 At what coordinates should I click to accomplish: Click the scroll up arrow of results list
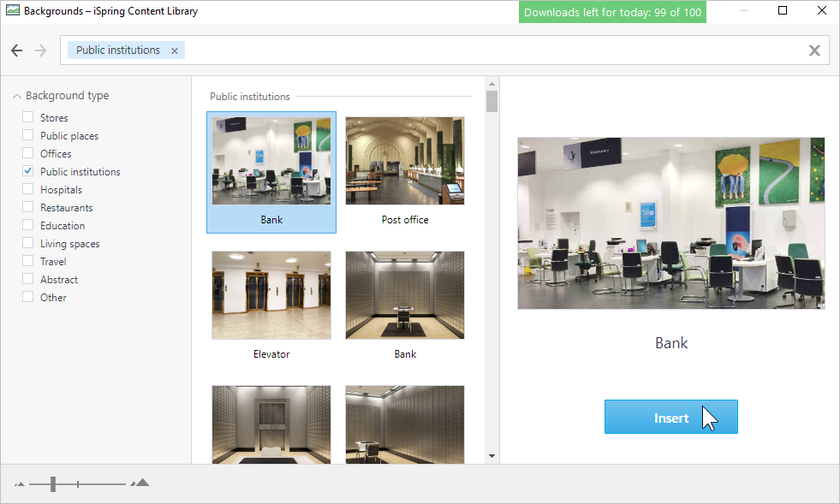[491, 84]
